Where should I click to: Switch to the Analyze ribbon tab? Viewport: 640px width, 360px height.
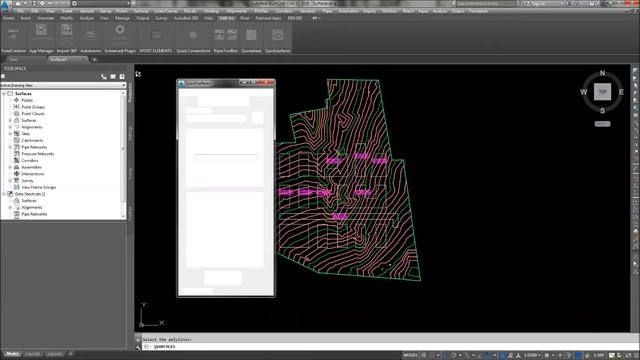tap(87, 18)
